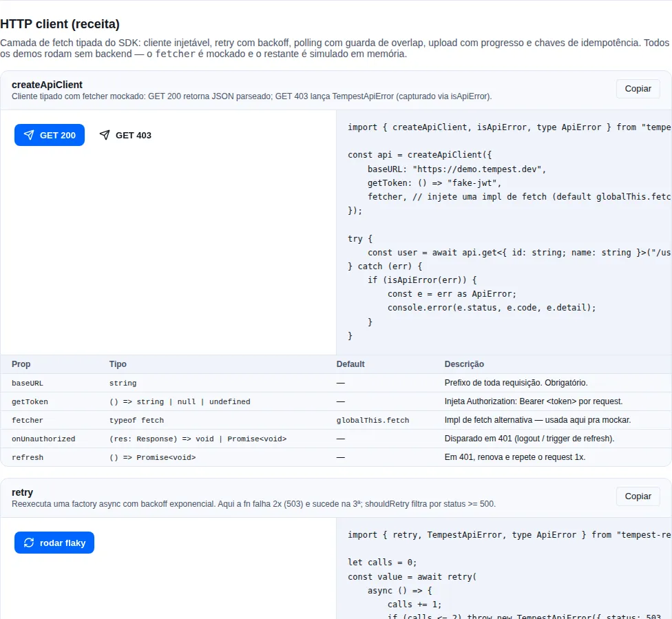
Task: Copy the createApiClient code with Copiar
Action: coord(638,89)
